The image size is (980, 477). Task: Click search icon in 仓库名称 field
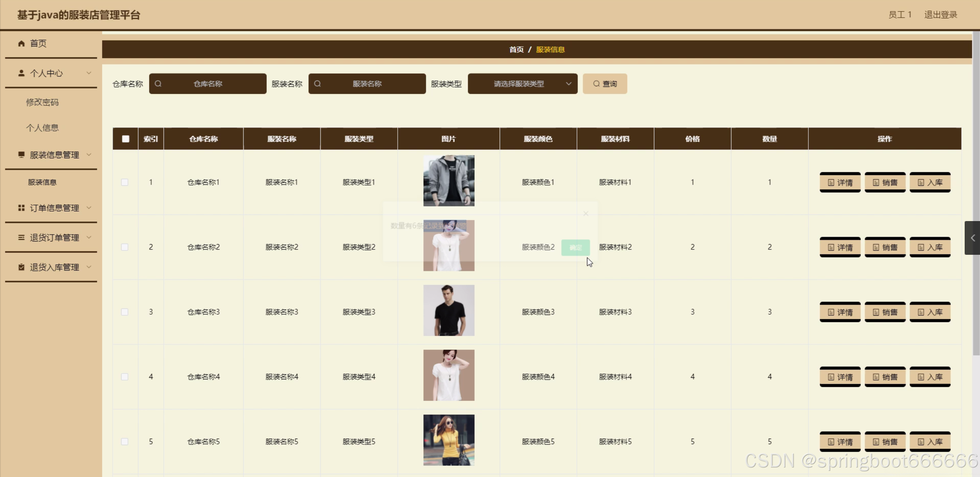[x=158, y=84]
